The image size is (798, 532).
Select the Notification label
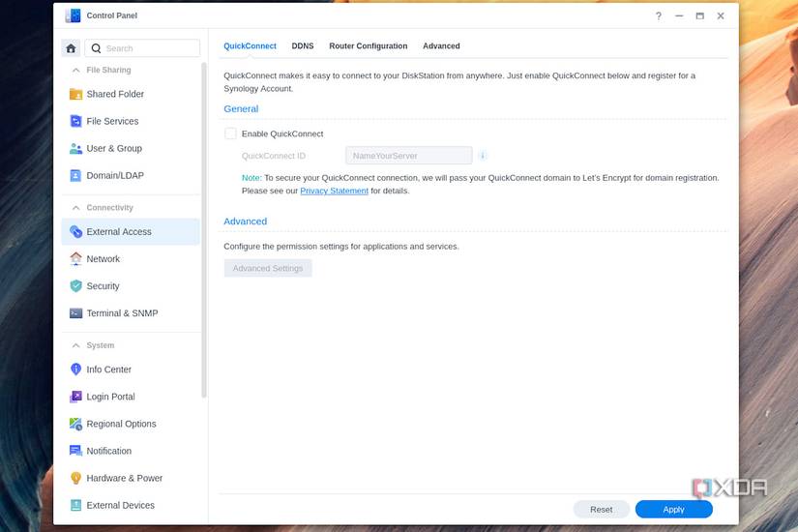(109, 451)
